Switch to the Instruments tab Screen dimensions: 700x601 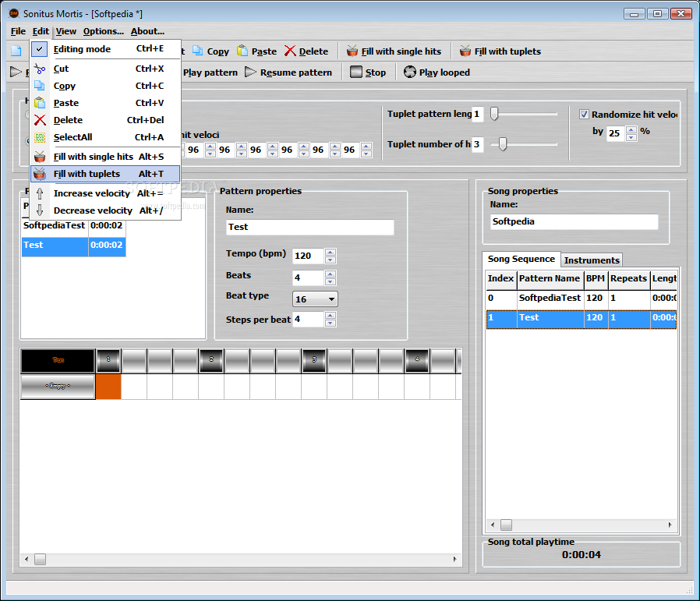click(x=592, y=260)
